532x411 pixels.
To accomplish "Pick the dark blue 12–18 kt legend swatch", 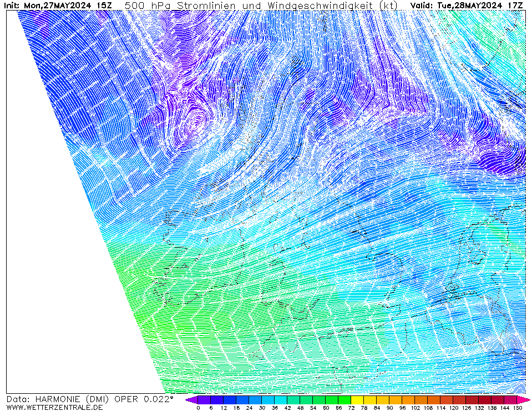I will (230, 400).
